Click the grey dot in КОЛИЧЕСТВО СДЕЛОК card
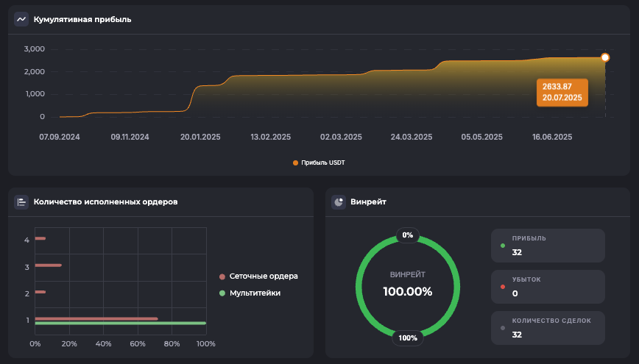639x364 pixels. tap(503, 328)
